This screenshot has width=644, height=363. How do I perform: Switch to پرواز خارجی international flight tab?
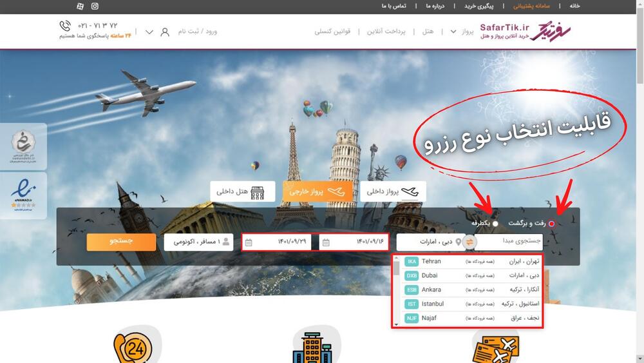[x=317, y=191]
